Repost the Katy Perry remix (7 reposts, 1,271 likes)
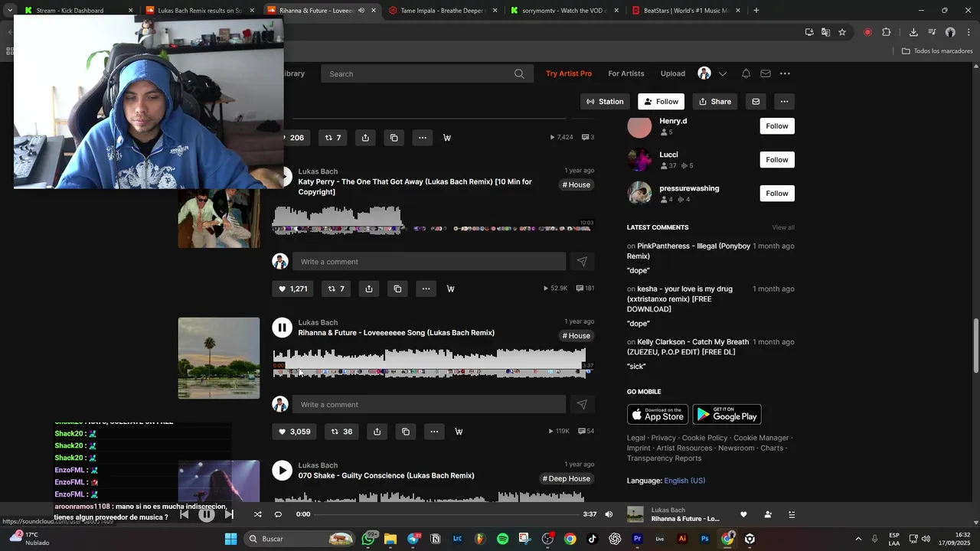The height and width of the screenshot is (551, 980). (336, 289)
